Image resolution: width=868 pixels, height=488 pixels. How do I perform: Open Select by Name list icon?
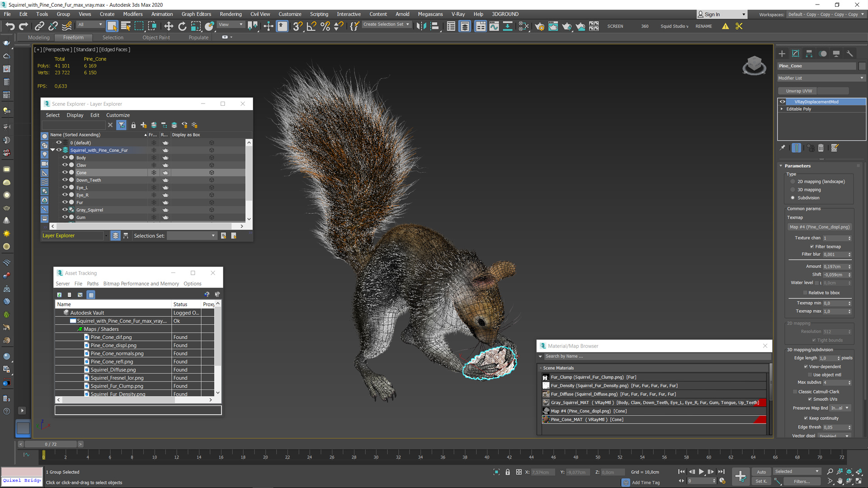[x=126, y=26]
